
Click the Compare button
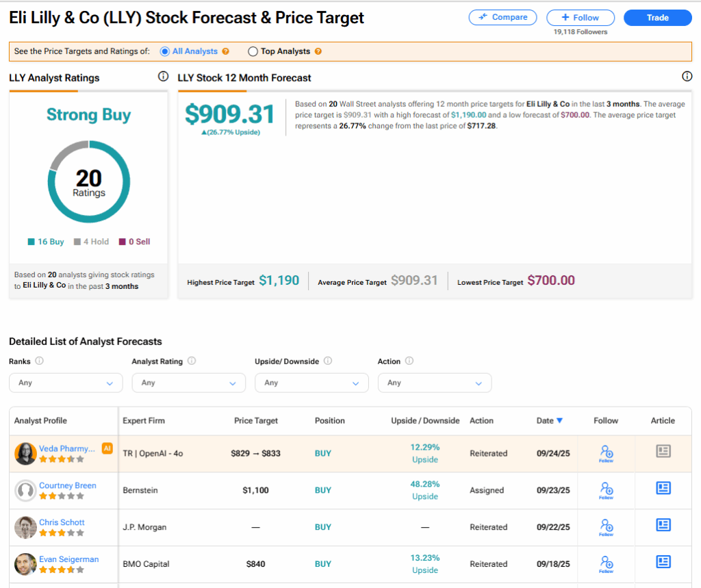tap(502, 17)
